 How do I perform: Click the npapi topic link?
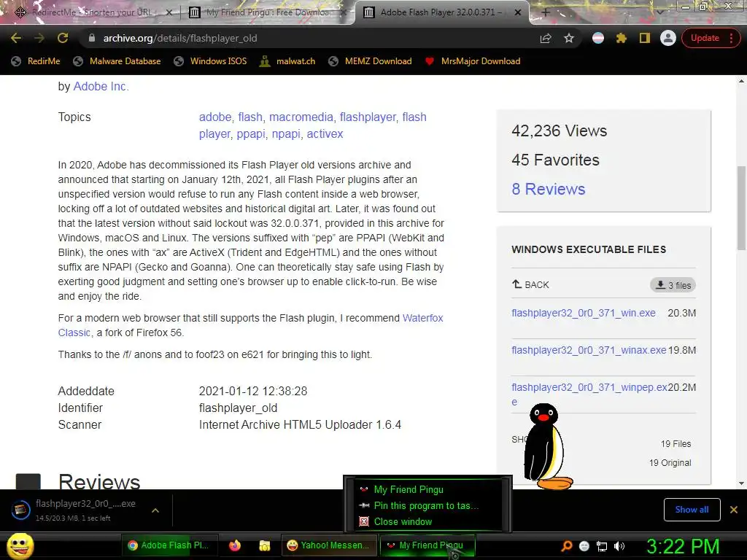point(286,134)
